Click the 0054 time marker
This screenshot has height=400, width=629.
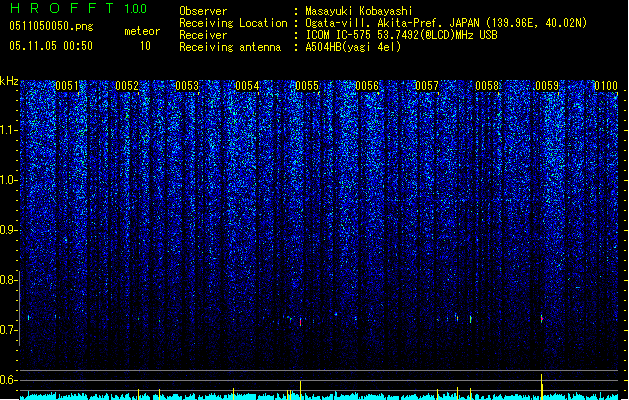247,86
